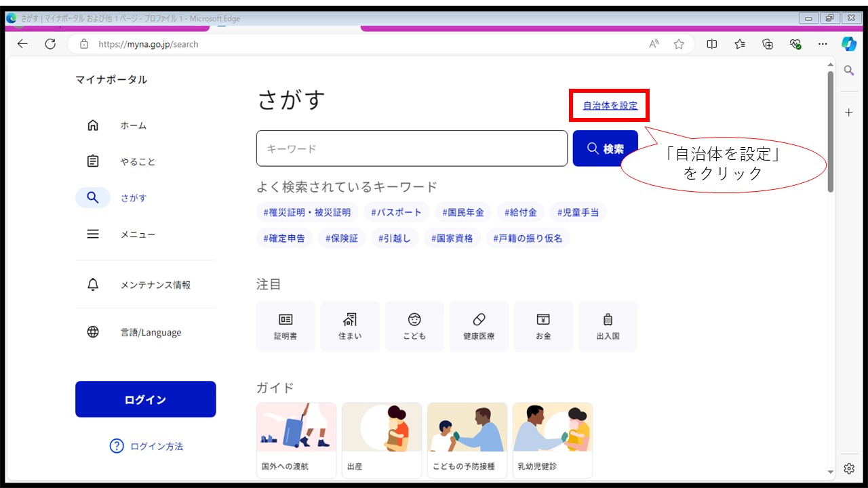Click the マイナポータル site title
Screen dimensions: 868x488
[111, 79]
